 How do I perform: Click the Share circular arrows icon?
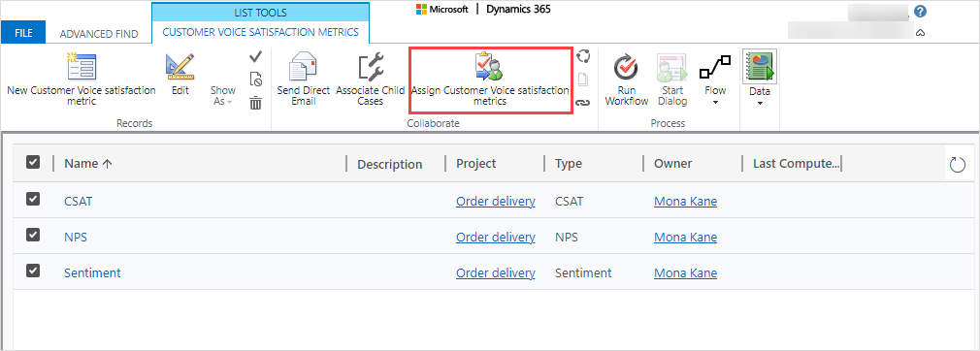click(583, 57)
